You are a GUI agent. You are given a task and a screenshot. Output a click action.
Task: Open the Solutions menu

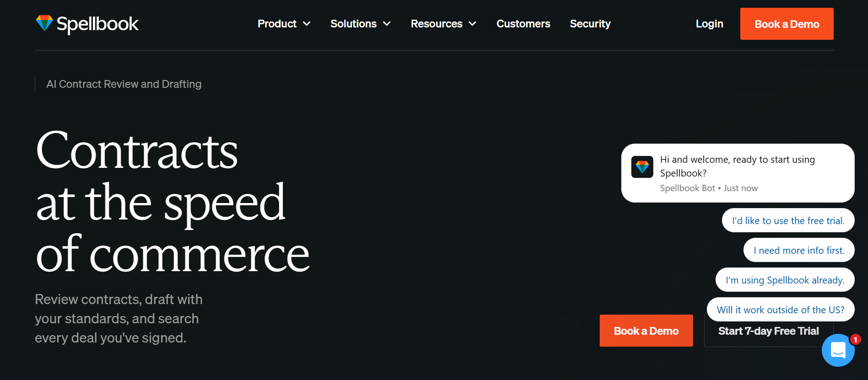click(361, 24)
